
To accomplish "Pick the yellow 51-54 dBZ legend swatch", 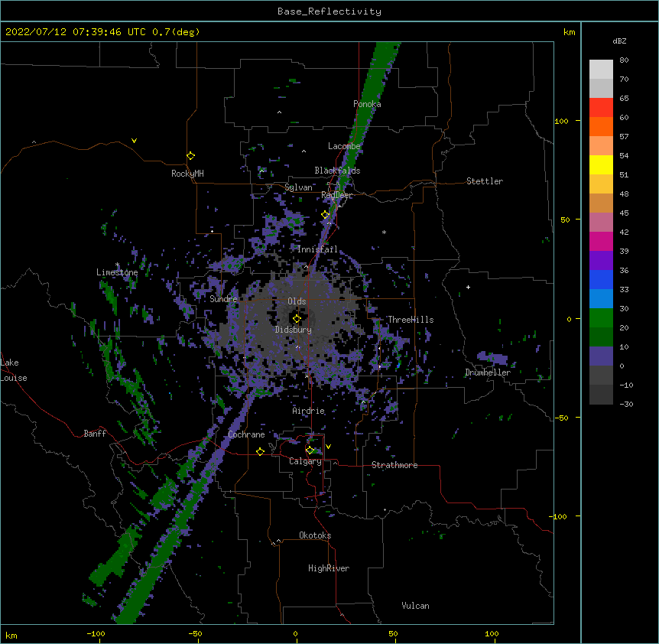I will click(x=601, y=164).
